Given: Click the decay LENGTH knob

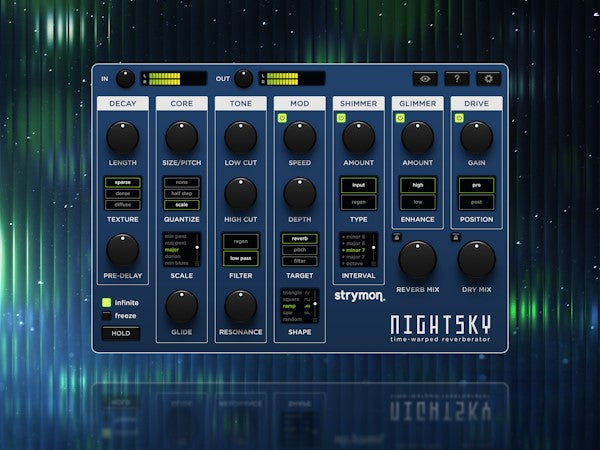Looking at the screenshot, I should click(x=122, y=137).
